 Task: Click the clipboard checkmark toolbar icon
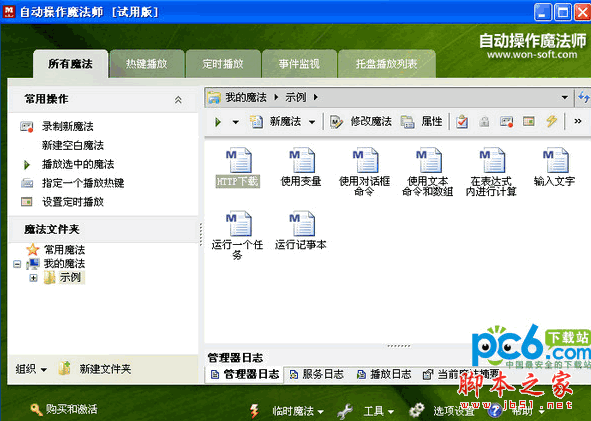coord(462,121)
